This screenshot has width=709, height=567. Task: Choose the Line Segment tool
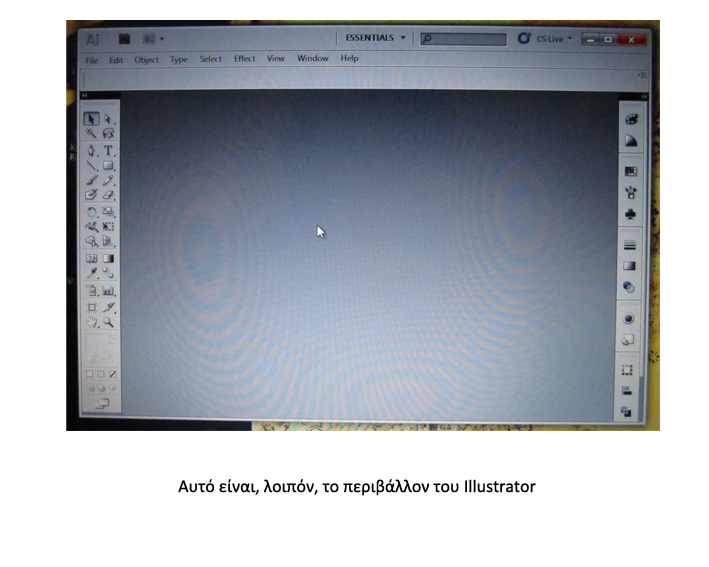click(x=91, y=165)
